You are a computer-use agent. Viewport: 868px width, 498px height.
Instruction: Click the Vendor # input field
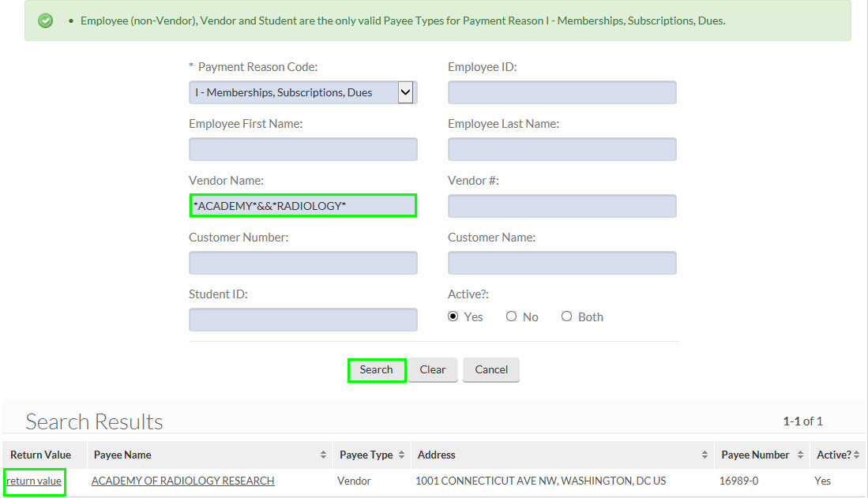(x=562, y=206)
